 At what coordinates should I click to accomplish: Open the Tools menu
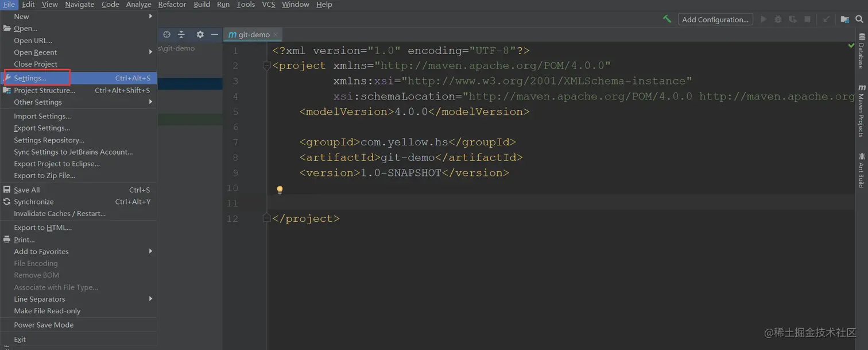pyautogui.click(x=246, y=5)
